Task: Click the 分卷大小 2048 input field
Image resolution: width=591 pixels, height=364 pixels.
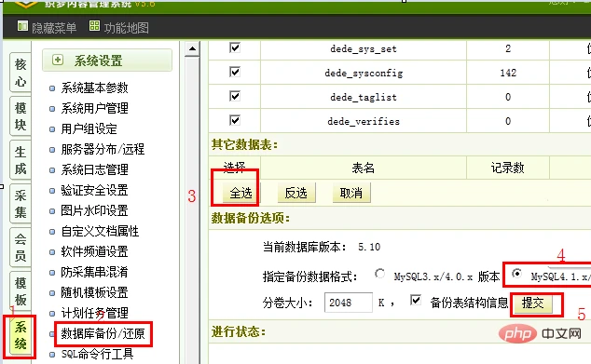Action: pyautogui.click(x=349, y=303)
